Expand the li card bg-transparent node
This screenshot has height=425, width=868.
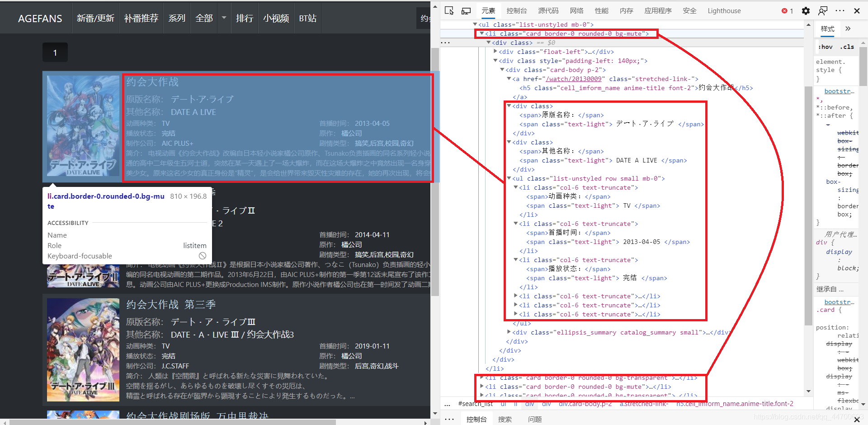click(x=482, y=377)
